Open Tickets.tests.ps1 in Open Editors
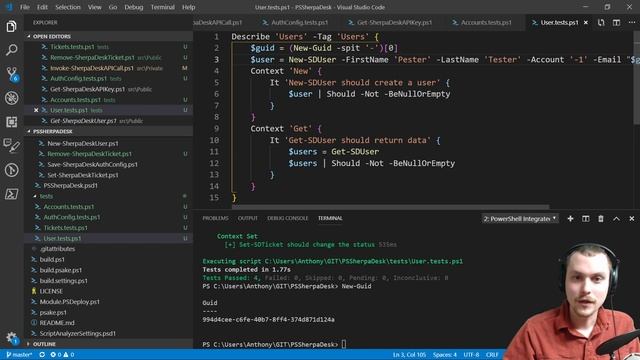 coord(109,47)
